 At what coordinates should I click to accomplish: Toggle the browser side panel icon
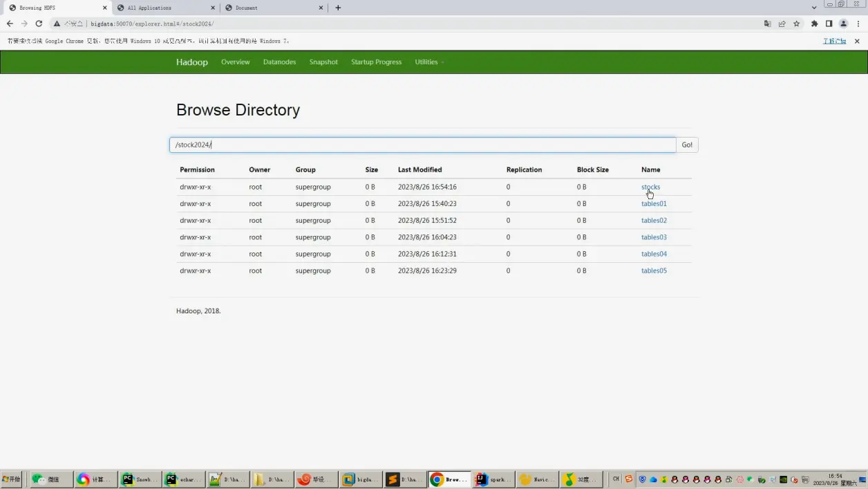829,24
